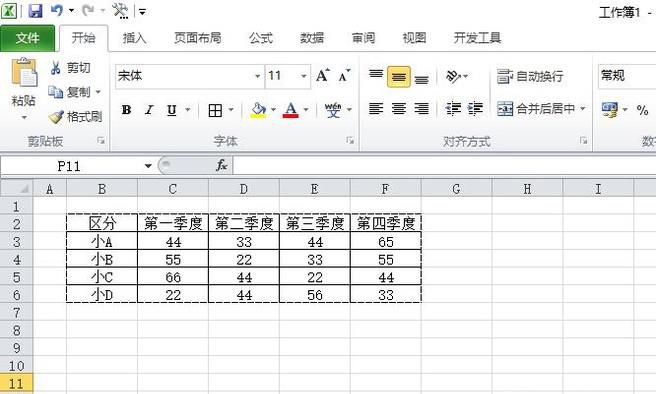This screenshot has height=394, width=656.
Task: Toggle the highlighted middle align icon
Action: (399, 77)
